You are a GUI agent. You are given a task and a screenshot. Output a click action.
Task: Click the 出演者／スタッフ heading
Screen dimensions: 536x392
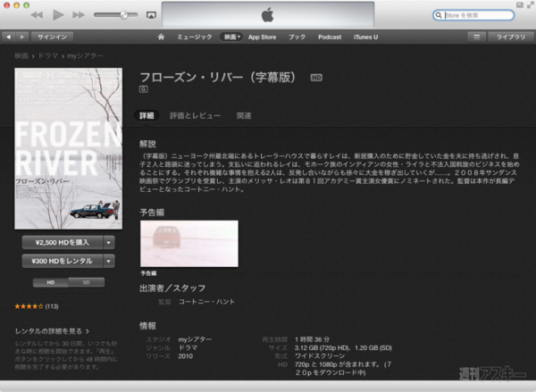172,288
